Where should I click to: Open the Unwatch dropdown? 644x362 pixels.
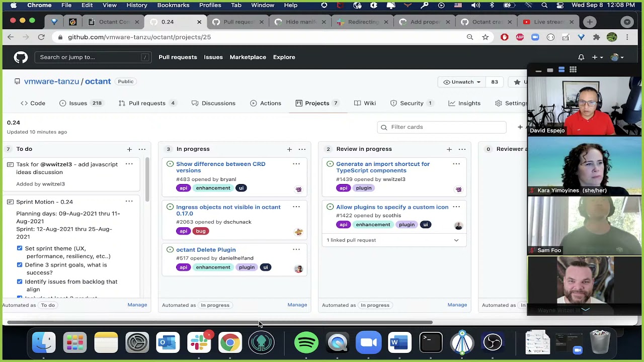(462, 82)
